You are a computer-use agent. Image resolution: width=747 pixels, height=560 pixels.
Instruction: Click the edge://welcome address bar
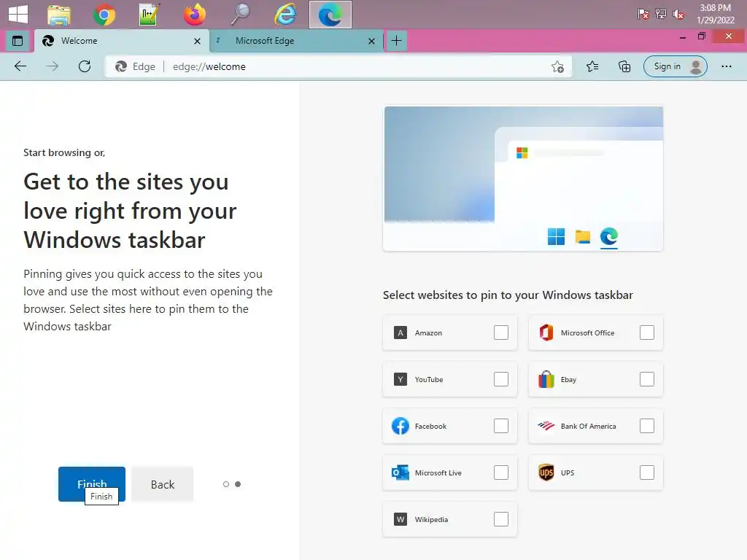(x=338, y=66)
